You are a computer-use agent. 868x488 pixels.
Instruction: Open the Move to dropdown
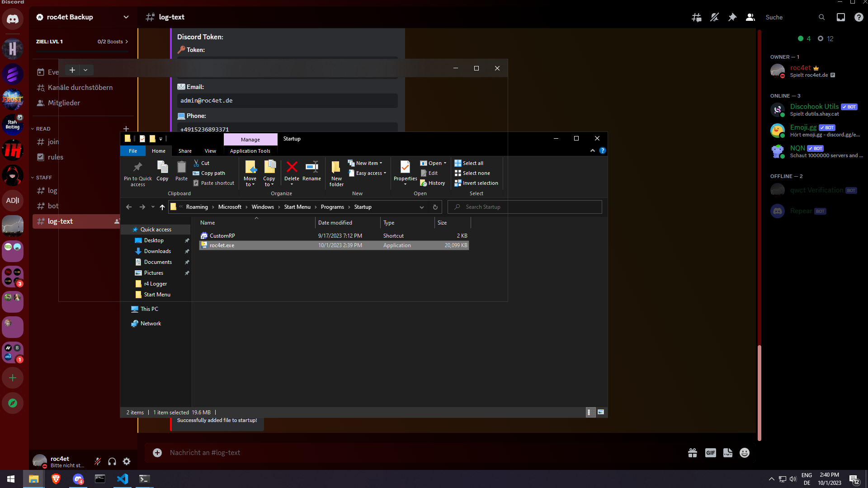(250, 174)
